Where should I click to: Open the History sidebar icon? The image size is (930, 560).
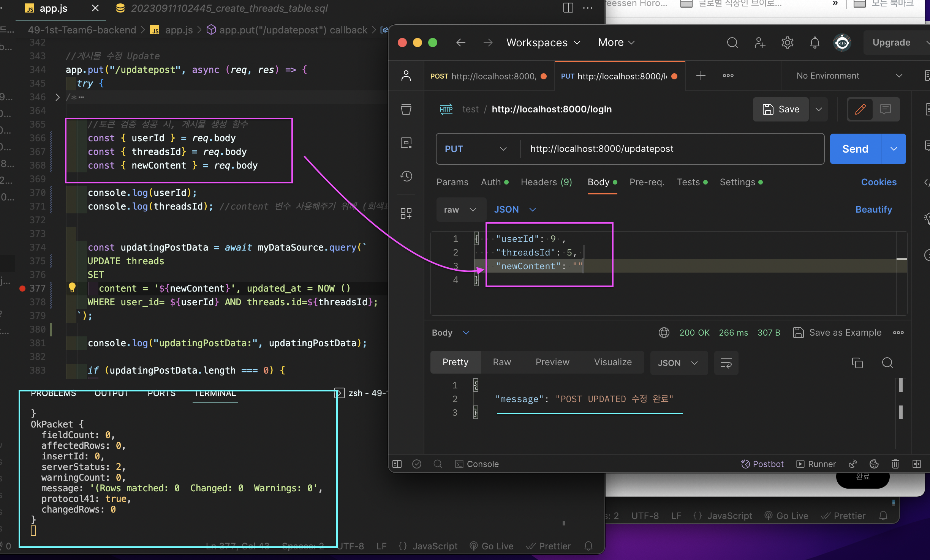click(x=406, y=176)
